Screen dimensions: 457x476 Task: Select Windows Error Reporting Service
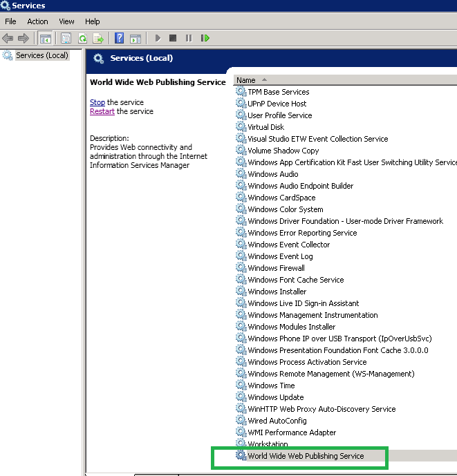[x=302, y=233]
